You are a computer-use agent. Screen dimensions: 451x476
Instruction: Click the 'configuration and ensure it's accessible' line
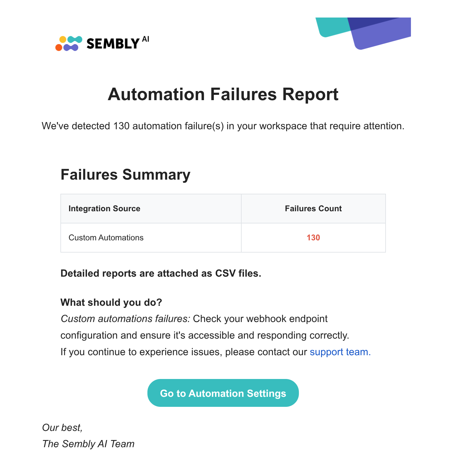coord(205,335)
